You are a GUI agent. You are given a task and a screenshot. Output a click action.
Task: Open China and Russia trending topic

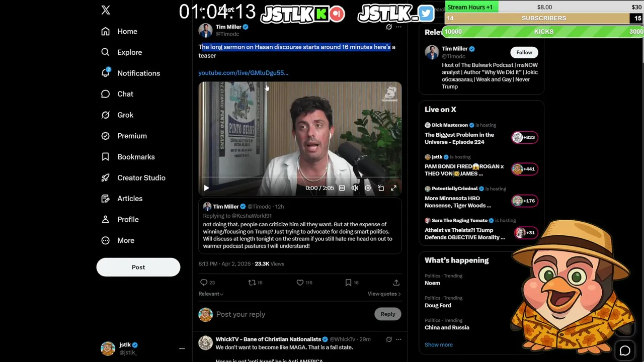[447, 327]
